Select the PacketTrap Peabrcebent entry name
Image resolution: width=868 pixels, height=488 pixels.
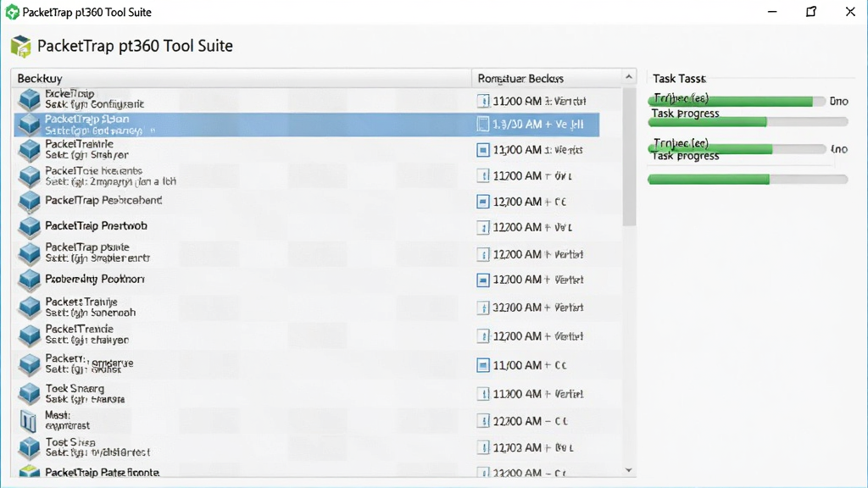click(x=103, y=200)
